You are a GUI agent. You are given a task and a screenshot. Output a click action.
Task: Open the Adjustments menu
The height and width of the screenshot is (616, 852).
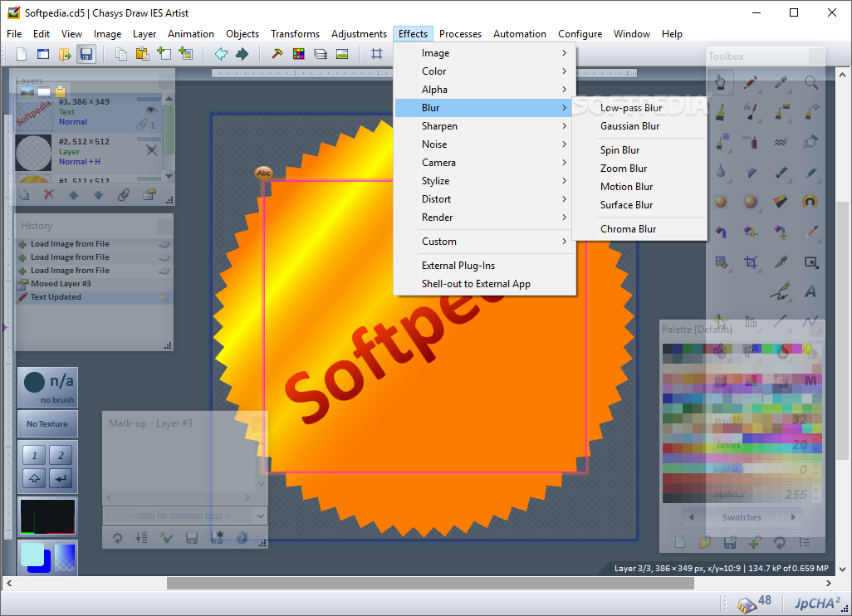(360, 34)
